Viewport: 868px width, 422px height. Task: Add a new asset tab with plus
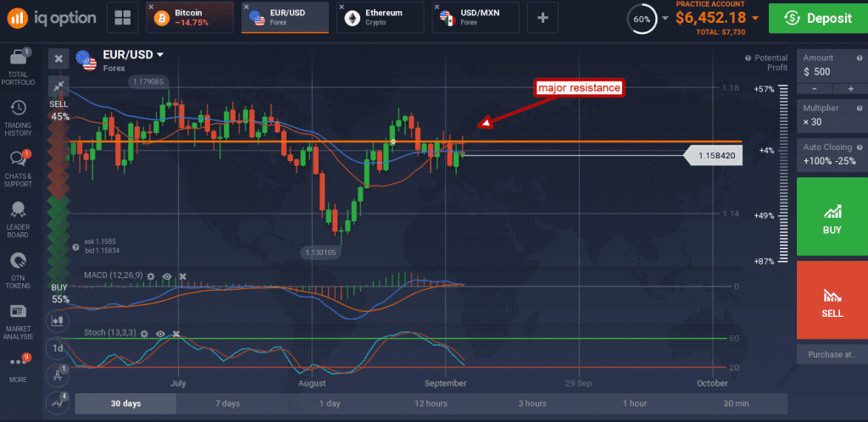coord(542,18)
